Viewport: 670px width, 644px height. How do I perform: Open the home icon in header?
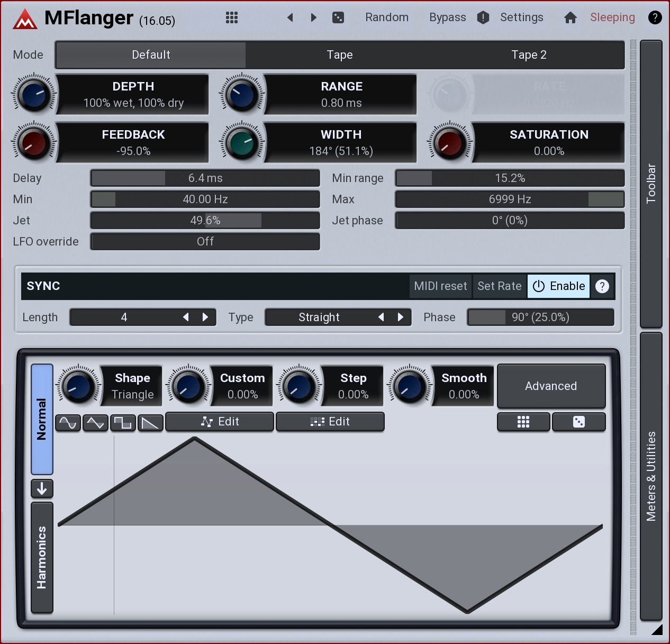point(571,17)
